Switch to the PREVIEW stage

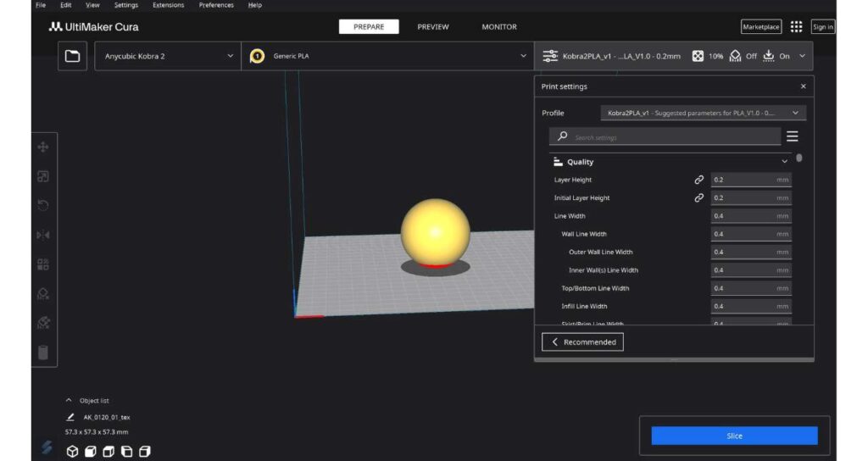tap(433, 26)
